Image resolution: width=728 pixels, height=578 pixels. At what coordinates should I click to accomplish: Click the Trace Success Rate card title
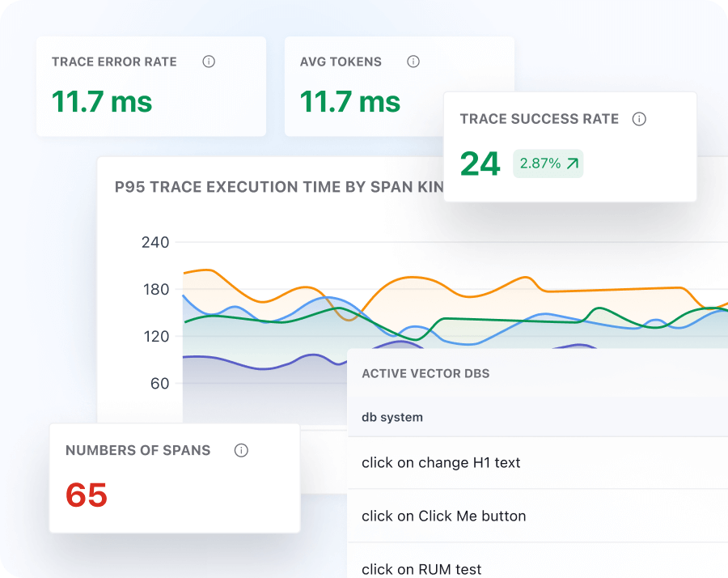[x=540, y=119]
